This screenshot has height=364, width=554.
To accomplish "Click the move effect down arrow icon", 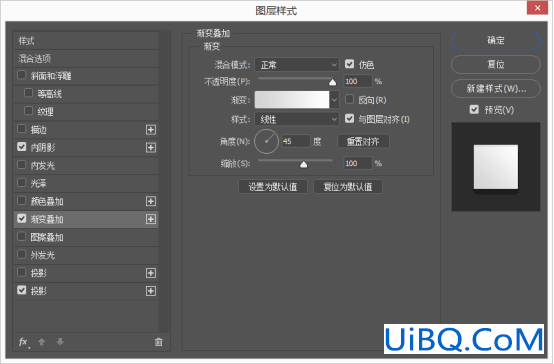I will [60, 342].
